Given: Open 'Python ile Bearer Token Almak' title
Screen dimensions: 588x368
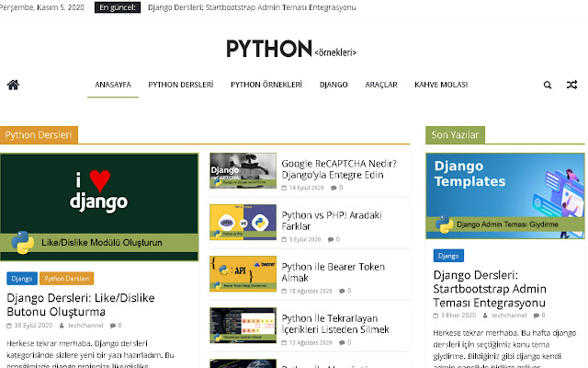Looking at the screenshot, I should point(333,272).
